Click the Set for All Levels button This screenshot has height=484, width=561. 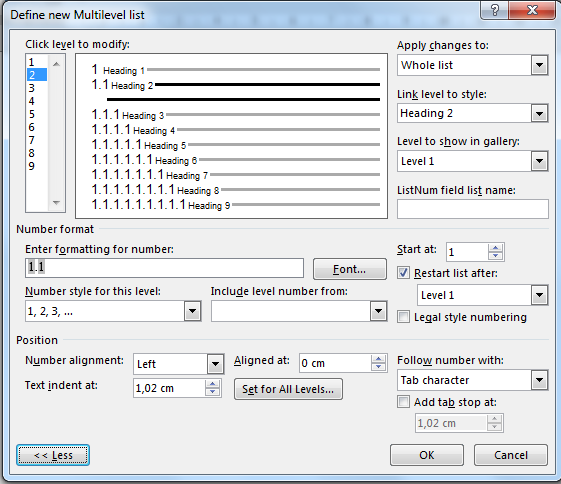[288, 389]
